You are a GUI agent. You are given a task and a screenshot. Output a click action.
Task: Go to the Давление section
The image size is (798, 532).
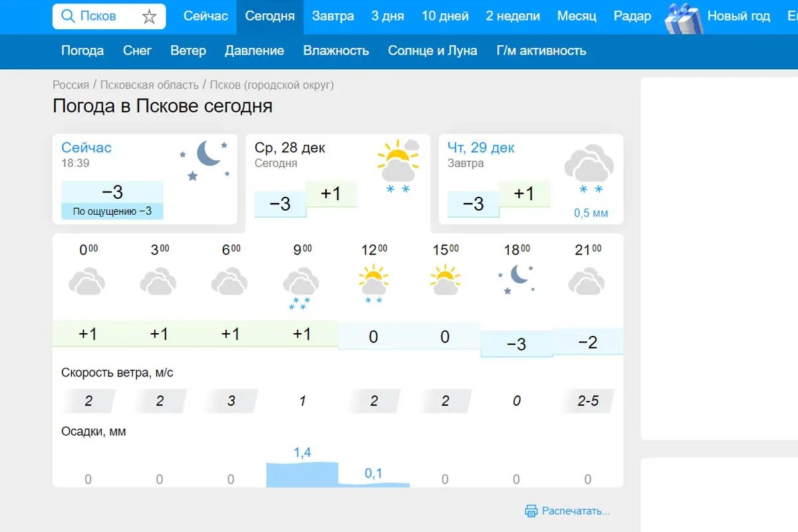click(x=254, y=51)
